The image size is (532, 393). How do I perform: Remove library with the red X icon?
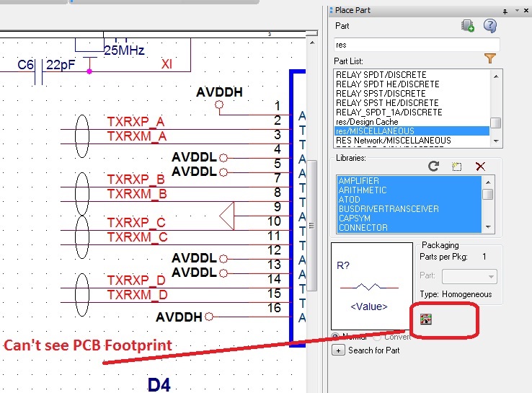(480, 166)
